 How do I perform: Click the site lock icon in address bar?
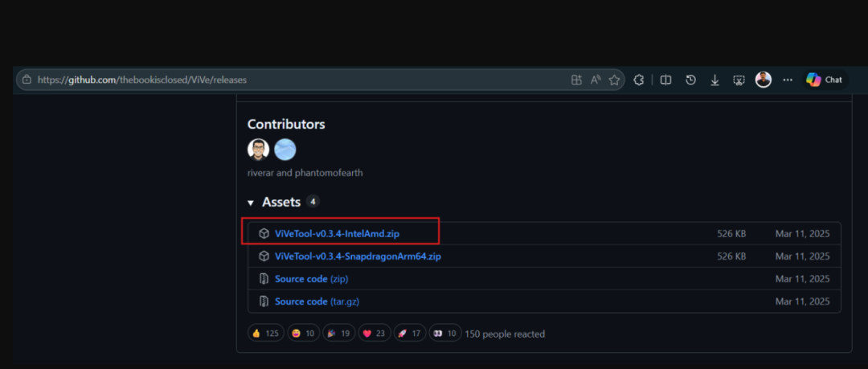[27, 80]
